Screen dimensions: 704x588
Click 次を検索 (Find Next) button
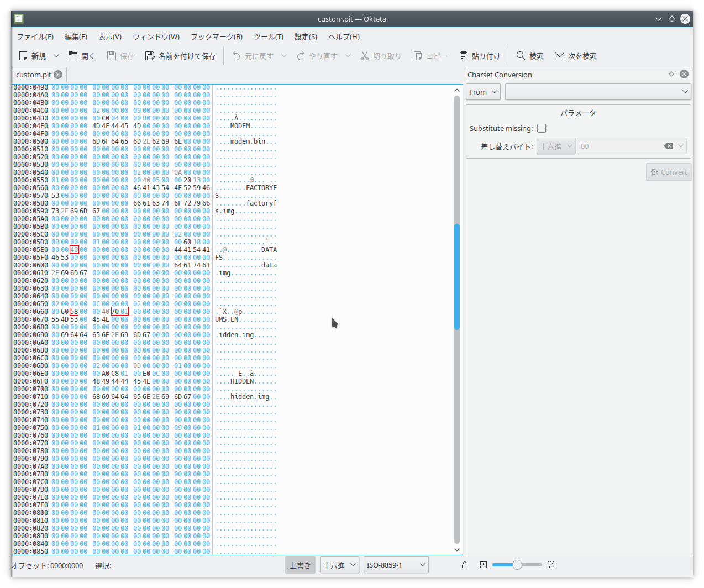point(576,56)
